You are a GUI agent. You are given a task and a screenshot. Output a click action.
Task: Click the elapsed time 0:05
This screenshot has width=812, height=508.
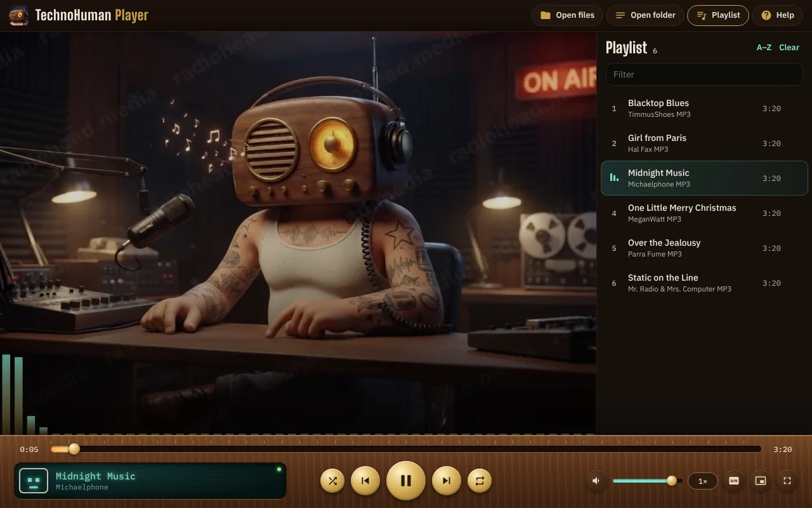(x=29, y=450)
